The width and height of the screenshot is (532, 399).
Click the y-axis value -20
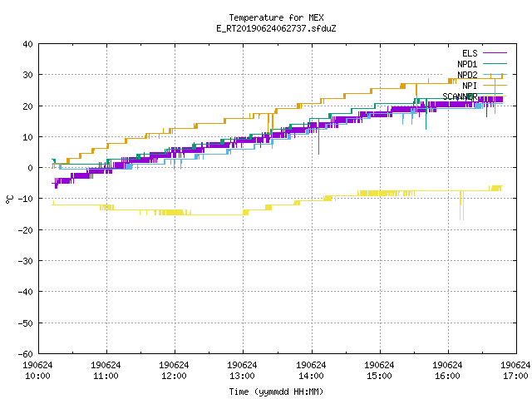26,230
